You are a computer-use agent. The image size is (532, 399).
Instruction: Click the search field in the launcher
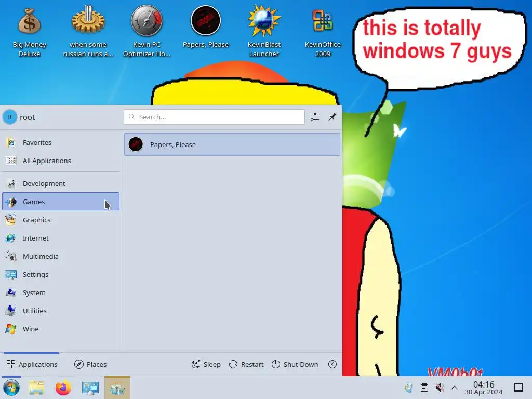click(214, 117)
